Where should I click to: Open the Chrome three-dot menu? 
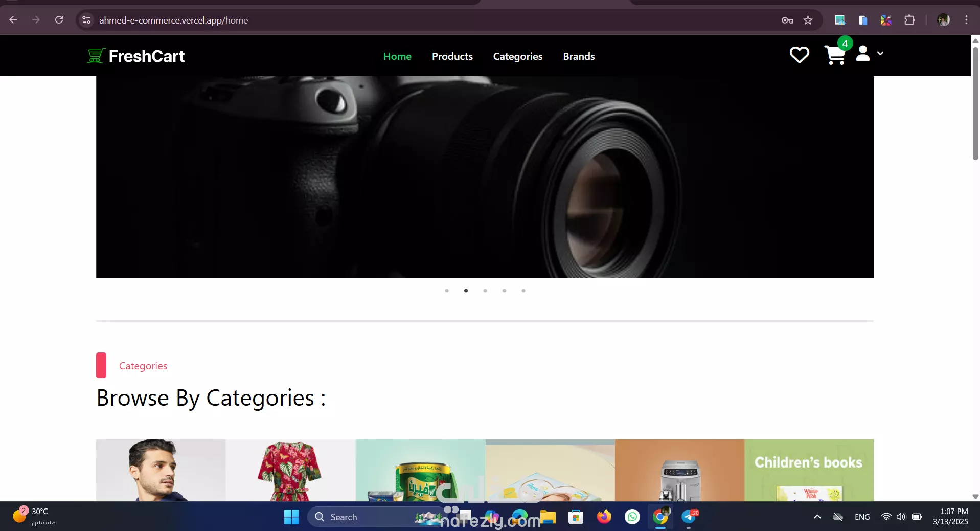(966, 20)
